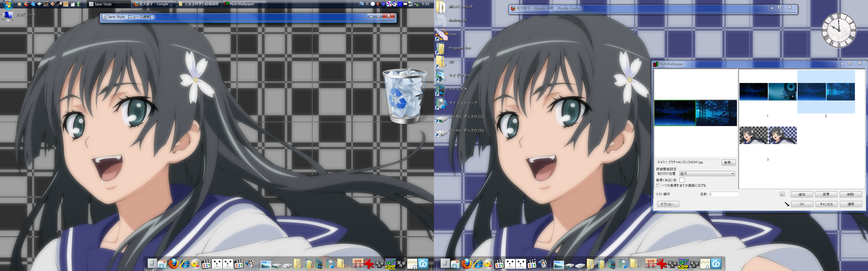The width and height of the screenshot is (868, 271).
Task: Switch to the Jane Style taskbar button
Action: point(108,4)
